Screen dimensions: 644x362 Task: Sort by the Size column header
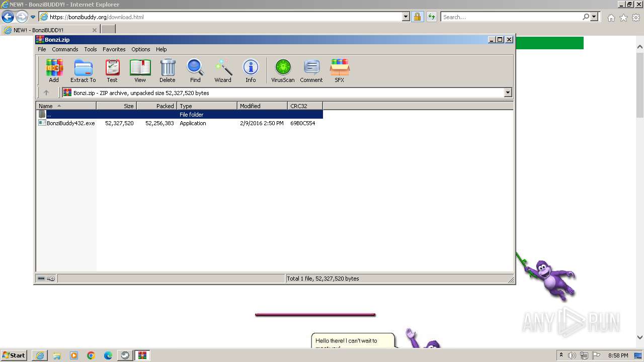(116, 106)
